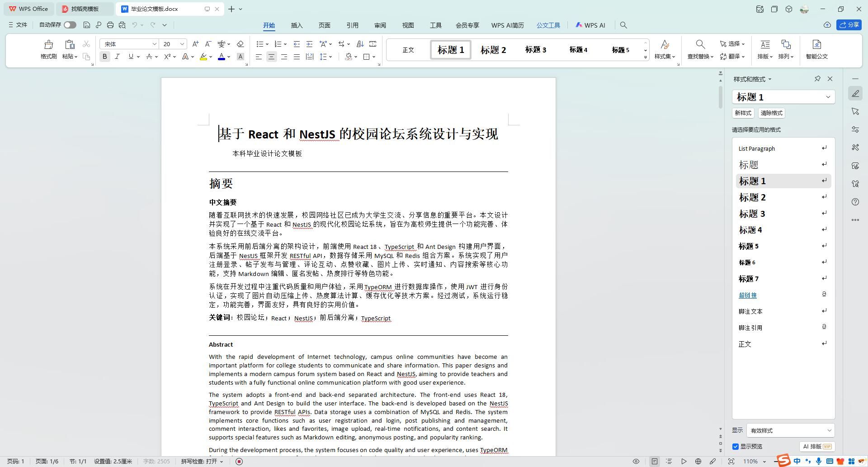The height and width of the screenshot is (467, 868).
Task: Select the edit pen tool in right sidebar
Action: pyautogui.click(x=855, y=93)
